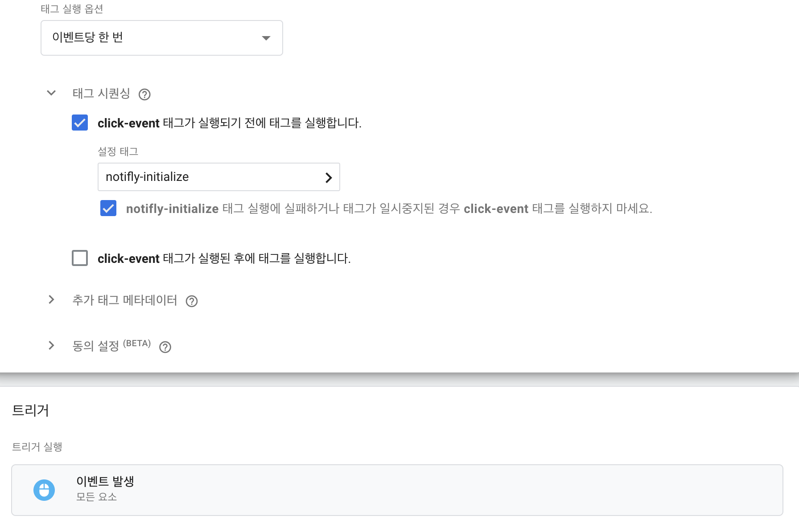The height and width of the screenshot is (532, 799).
Task: Expand the 추가 태그 메타데이터 section
Action: click(51, 299)
